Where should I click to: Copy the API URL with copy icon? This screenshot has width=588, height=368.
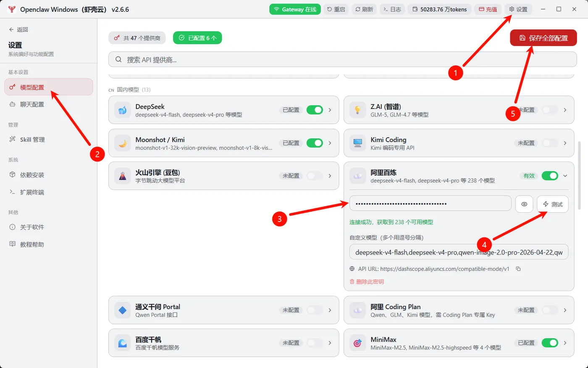pyautogui.click(x=518, y=269)
